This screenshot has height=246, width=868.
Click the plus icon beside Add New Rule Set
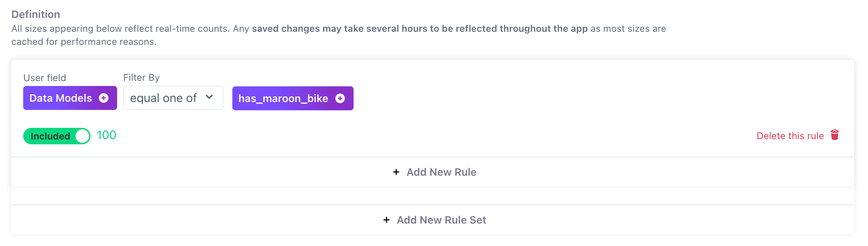pyautogui.click(x=386, y=220)
